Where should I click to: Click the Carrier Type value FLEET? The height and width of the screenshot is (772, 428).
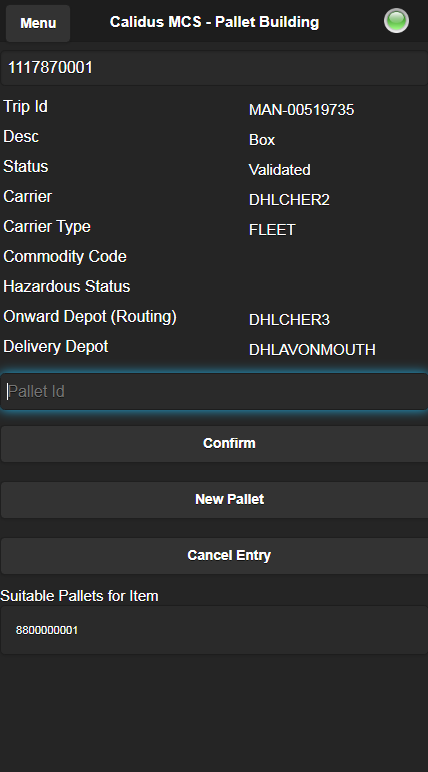[272, 230]
